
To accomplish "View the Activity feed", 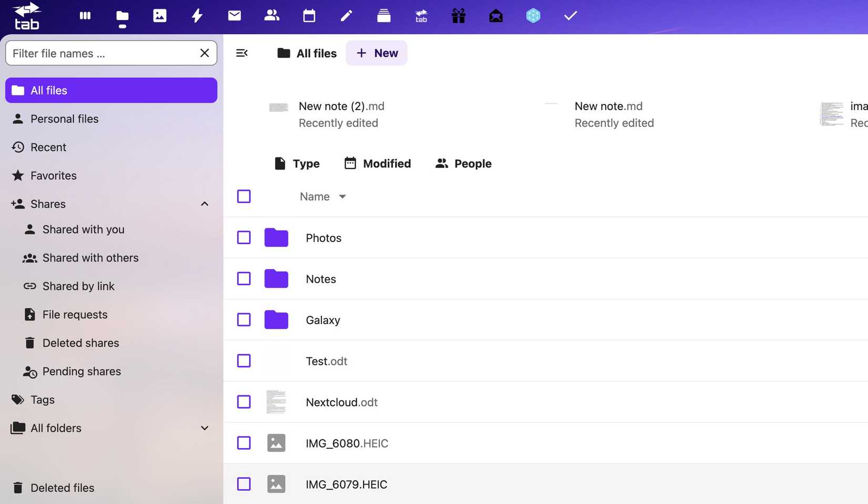I will (x=197, y=16).
